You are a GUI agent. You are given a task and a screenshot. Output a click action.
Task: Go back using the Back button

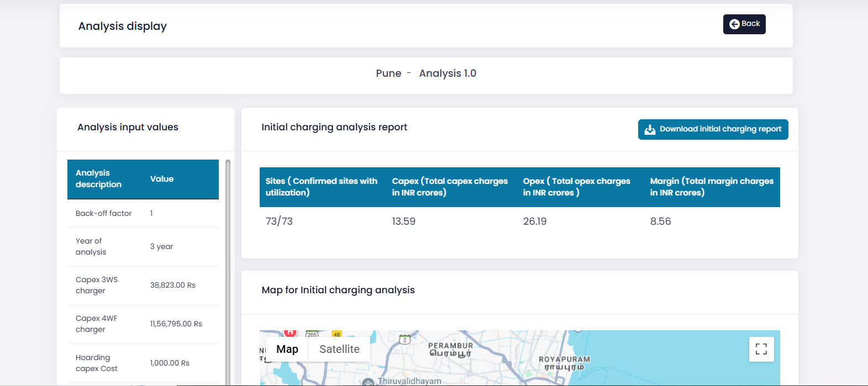pyautogui.click(x=744, y=24)
